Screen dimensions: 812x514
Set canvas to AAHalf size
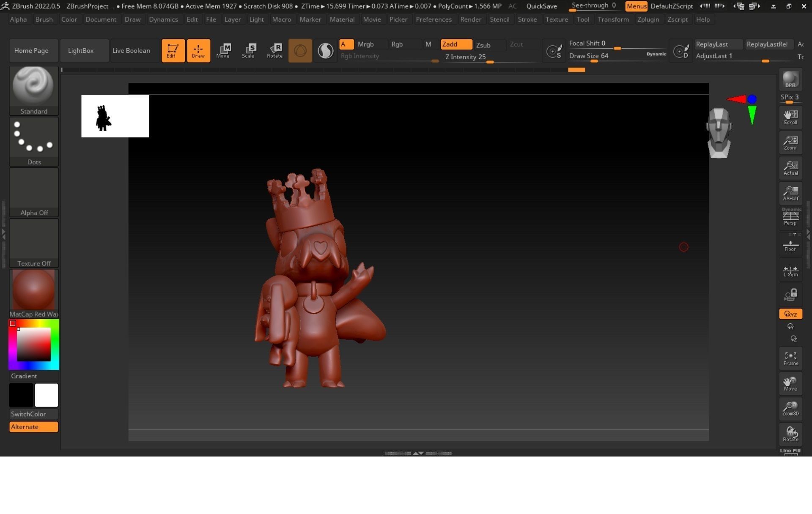pos(790,193)
